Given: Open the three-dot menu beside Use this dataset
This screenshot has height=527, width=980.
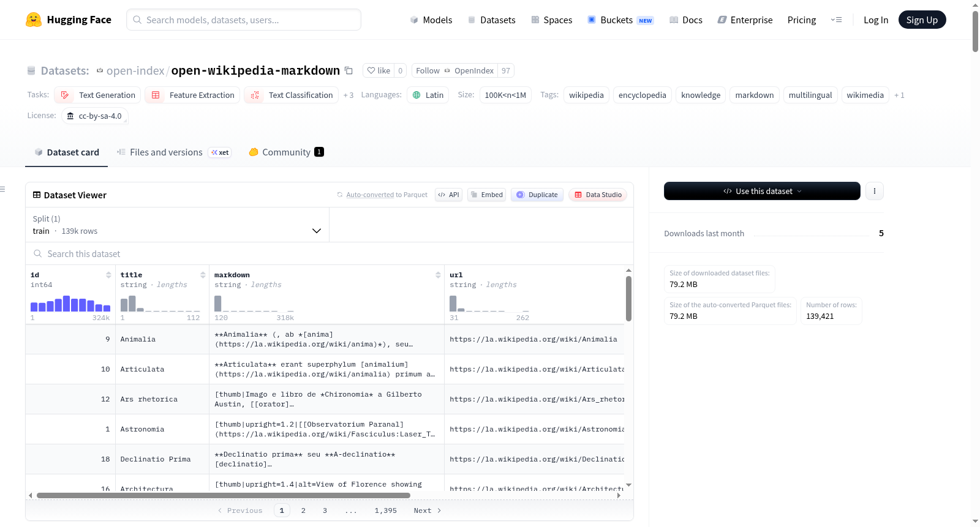Looking at the screenshot, I should tap(874, 191).
